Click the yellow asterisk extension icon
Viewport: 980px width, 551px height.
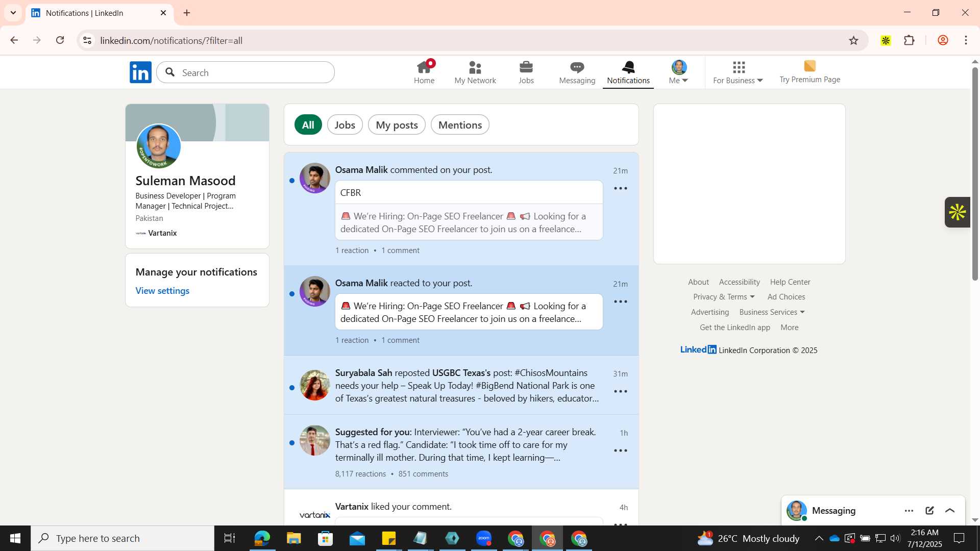886,40
